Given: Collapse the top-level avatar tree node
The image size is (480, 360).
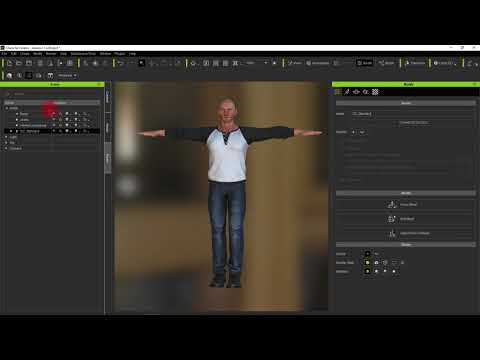Looking at the screenshot, I should (7, 108).
